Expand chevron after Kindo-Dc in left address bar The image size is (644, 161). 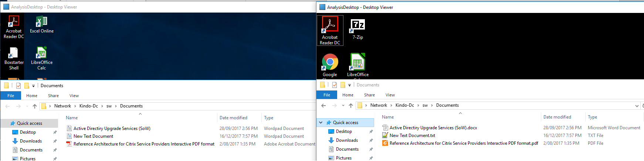(102, 106)
